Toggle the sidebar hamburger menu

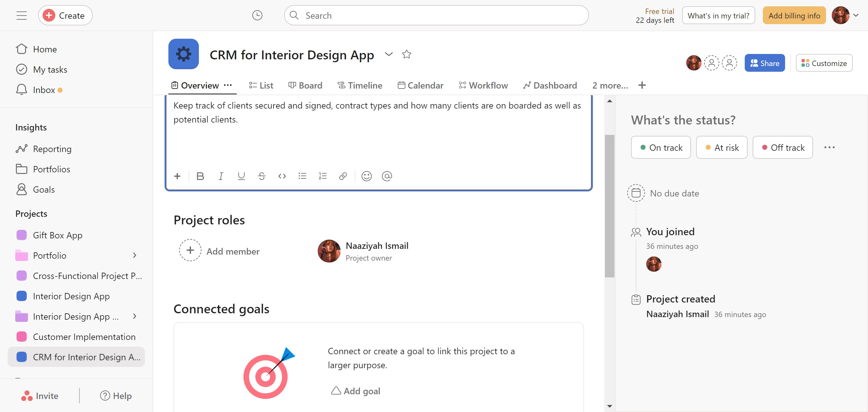coord(22,16)
